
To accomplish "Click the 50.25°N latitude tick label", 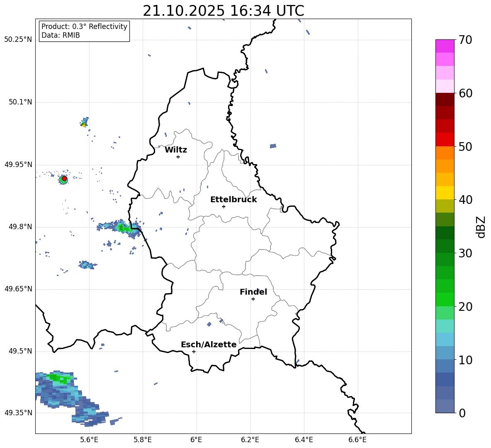I will tap(18, 40).
